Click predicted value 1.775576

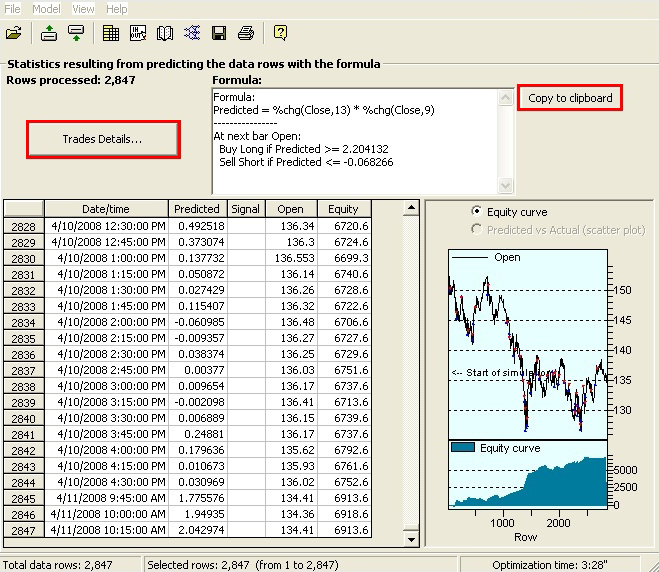198,498
